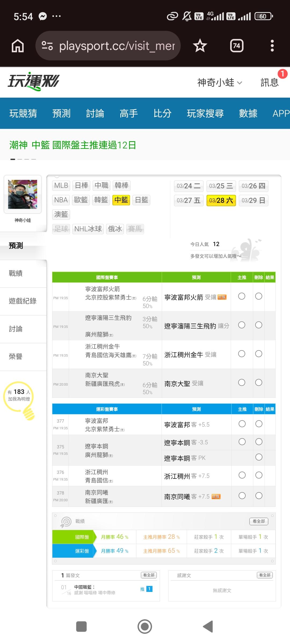Open the 中國職籃 post link

84,587
